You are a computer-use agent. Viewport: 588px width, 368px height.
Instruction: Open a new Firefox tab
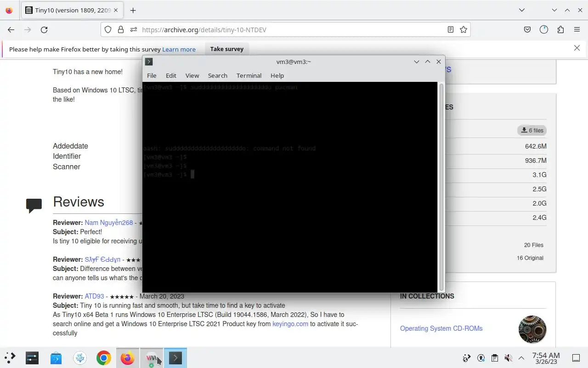(x=133, y=10)
